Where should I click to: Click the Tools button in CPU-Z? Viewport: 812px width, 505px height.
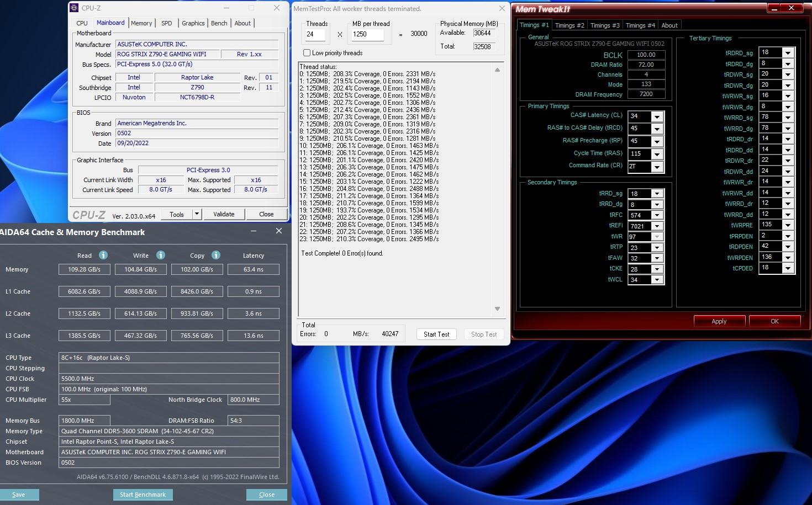[177, 214]
